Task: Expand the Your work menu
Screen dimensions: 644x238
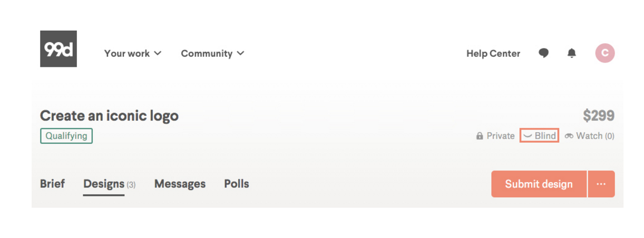Action: point(133,53)
